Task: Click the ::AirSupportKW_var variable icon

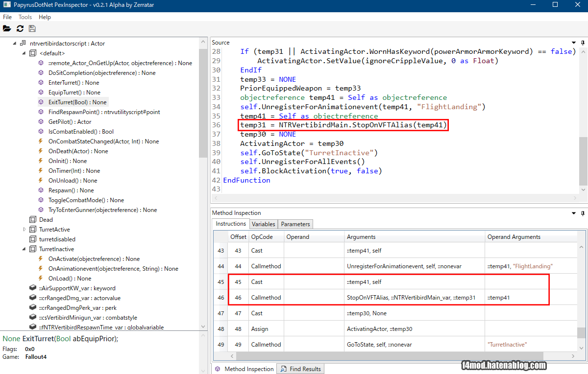Action: (33, 288)
